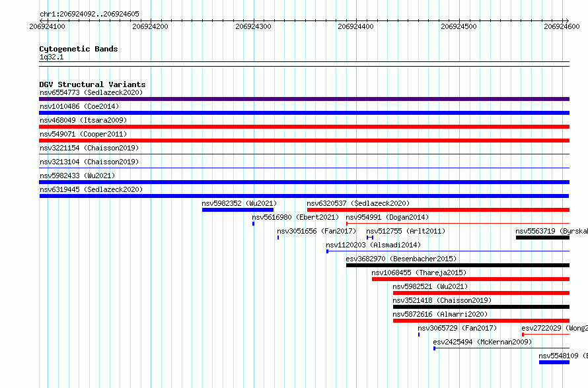Screen dimensions: 588x388
Task: Click the DGV Structural Variants track title
Action: point(92,84)
